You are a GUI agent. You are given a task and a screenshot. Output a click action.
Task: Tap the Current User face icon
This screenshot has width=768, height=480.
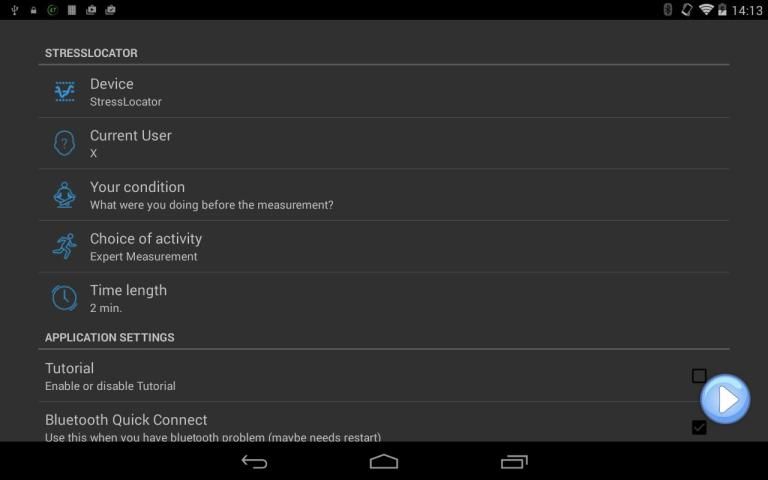point(65,143)
